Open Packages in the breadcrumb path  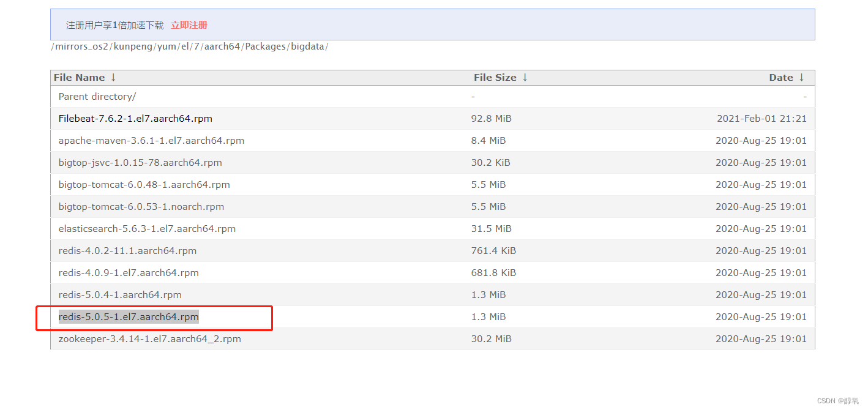[266, 47]
